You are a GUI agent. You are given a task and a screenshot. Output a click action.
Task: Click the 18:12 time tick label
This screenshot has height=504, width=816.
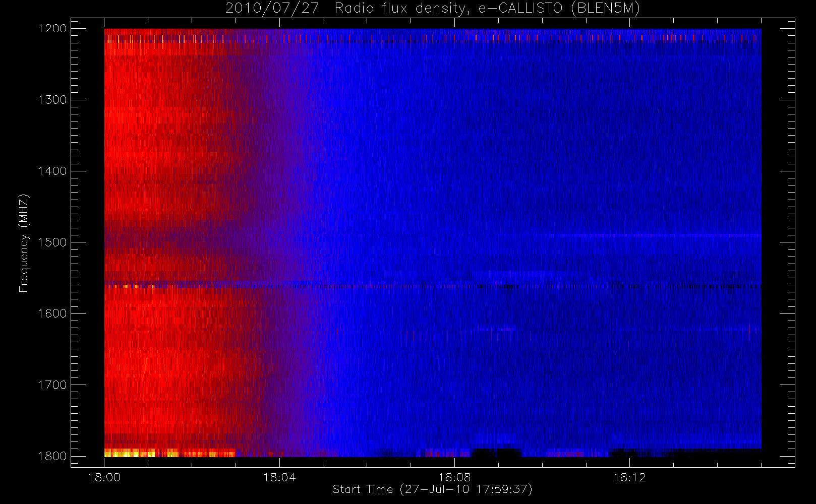[629, 477]
